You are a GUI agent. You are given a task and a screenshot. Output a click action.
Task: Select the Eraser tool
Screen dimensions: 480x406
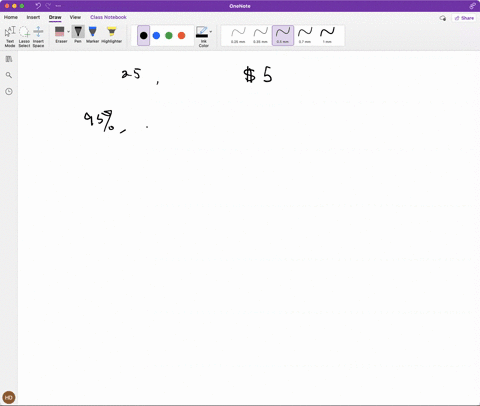click(60, 35)
